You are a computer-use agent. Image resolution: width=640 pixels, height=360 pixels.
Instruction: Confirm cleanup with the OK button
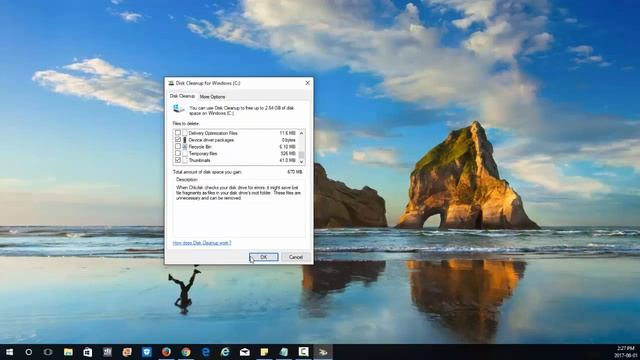pos(264,257)
